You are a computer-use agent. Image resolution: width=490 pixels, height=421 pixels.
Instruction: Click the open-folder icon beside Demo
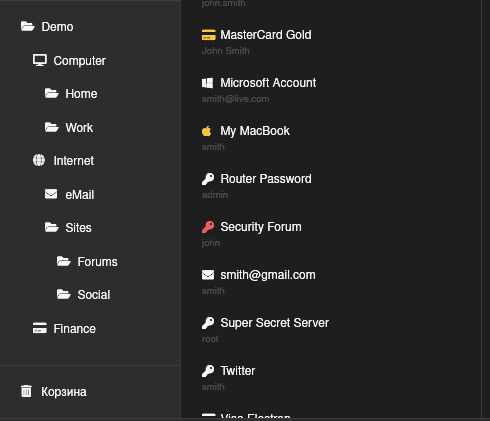27,26
